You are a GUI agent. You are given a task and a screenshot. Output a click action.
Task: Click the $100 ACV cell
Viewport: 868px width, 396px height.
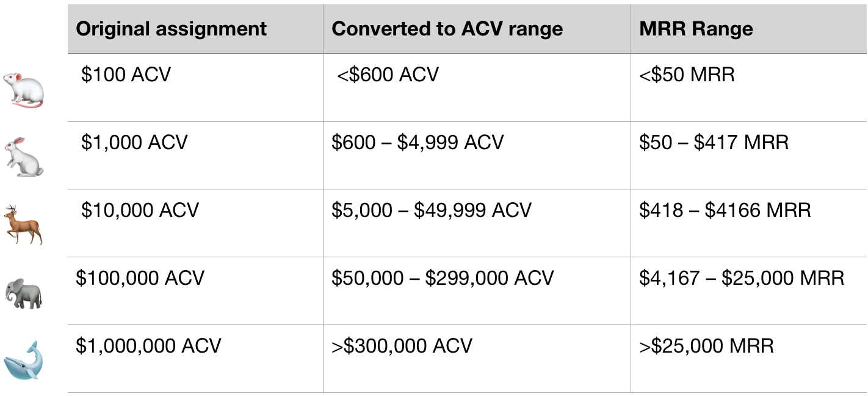(x=195, y=87)
